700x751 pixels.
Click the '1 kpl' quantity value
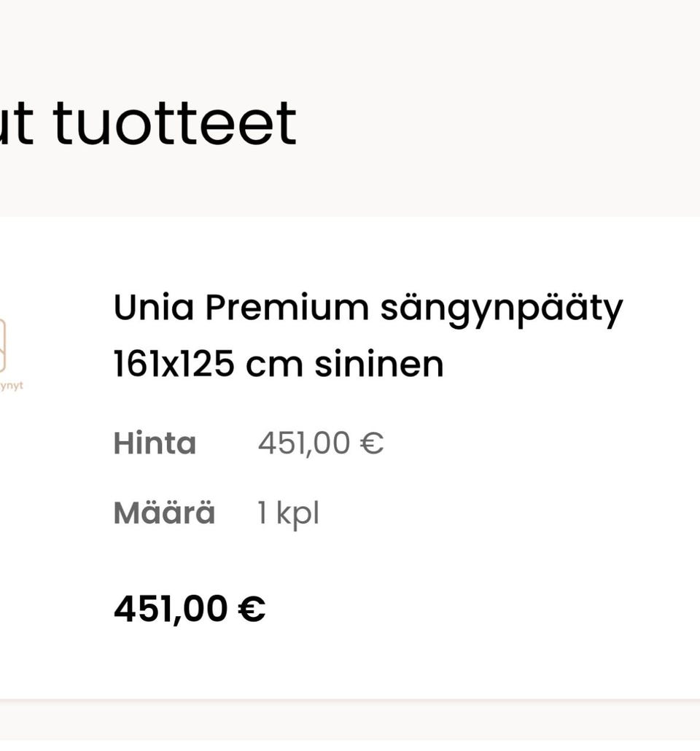(288, 513)
